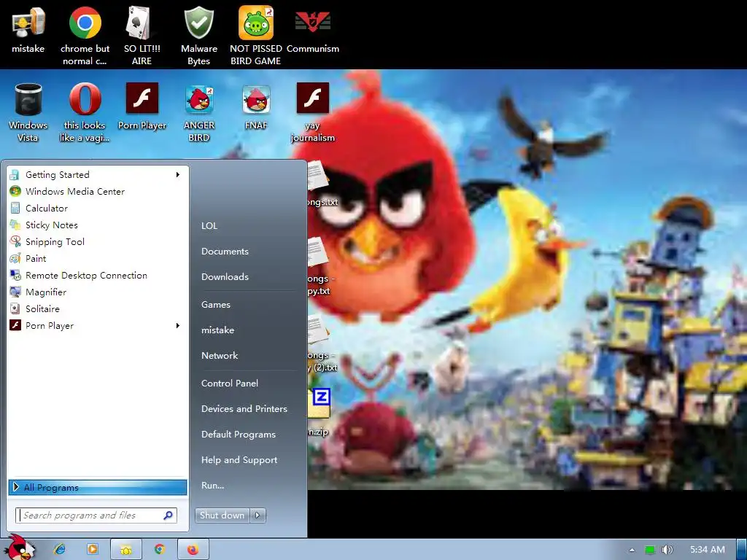Switch to Firefox in the taskbar
747x560 pixels.
193,550
